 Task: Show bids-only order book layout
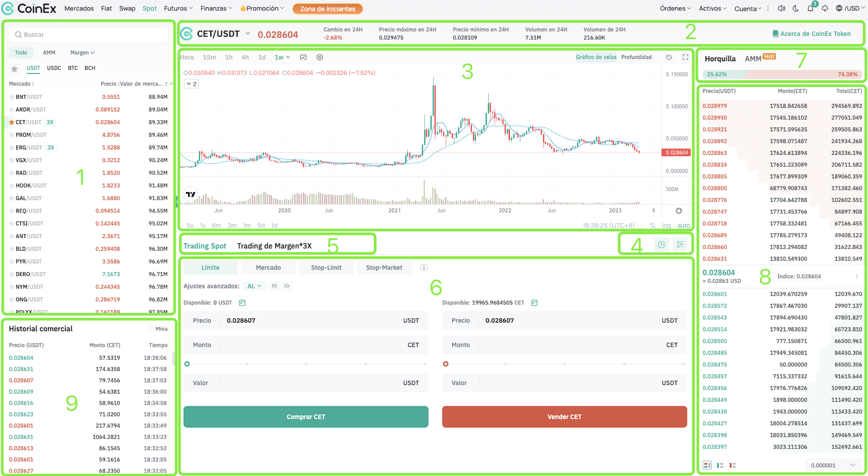pos(720,465)
